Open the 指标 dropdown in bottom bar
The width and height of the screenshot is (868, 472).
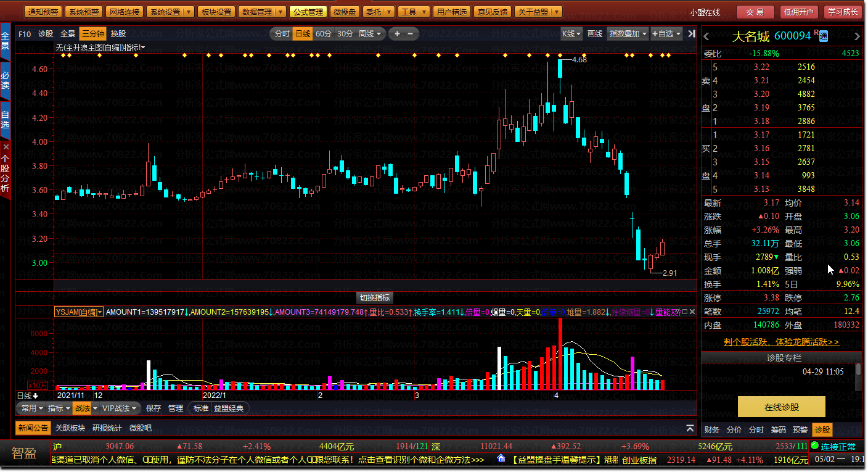point(59,408)
